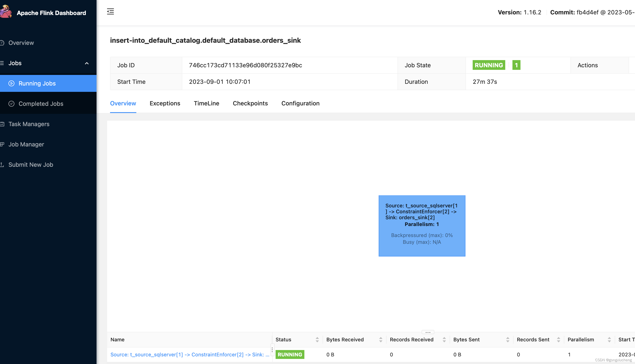The height and width of the screenshot is (364, 635).
Task: Click the Jobs list icon in sidebar
Action: 2,63
